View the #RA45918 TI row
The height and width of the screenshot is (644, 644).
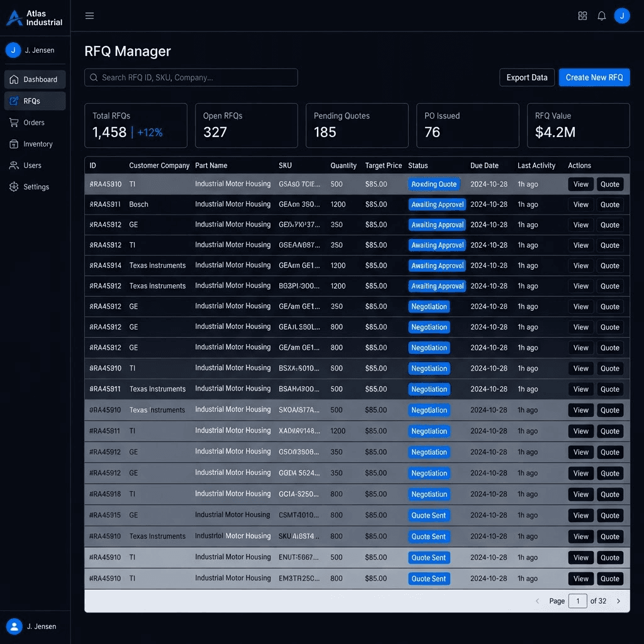pyautogui.click(x=580, y=494)
